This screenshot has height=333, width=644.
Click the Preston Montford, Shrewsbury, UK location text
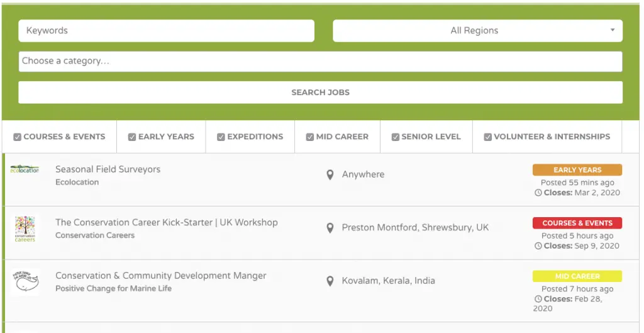[x=415, y=228]
